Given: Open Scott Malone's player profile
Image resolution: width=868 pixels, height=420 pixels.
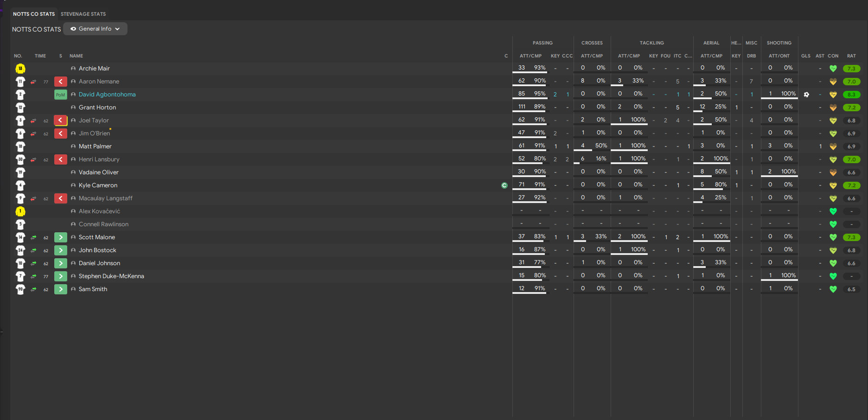Looking at the screenshot, I should coord(97,237).
